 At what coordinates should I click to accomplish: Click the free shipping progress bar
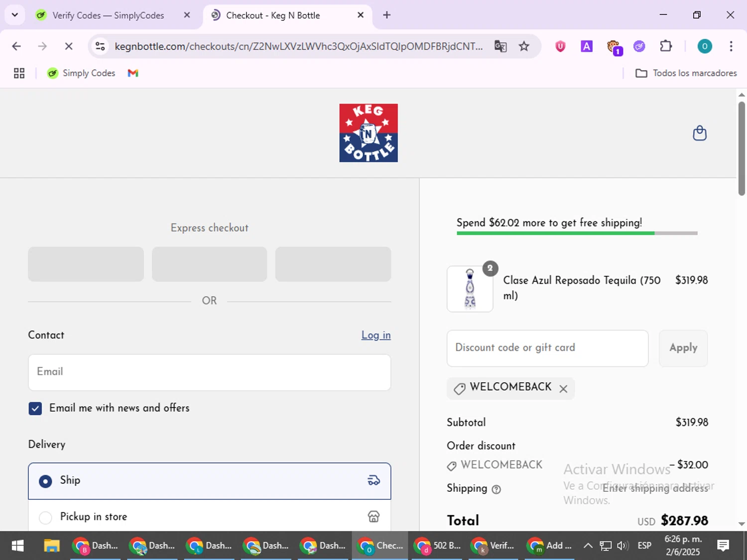(577, 233)
